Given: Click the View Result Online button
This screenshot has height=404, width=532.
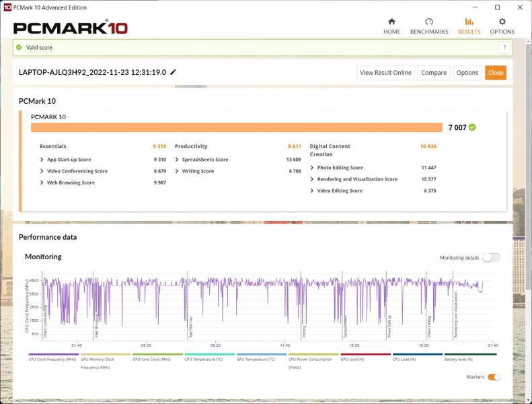Looking at the screenshot, I should (x=385, y=73).
